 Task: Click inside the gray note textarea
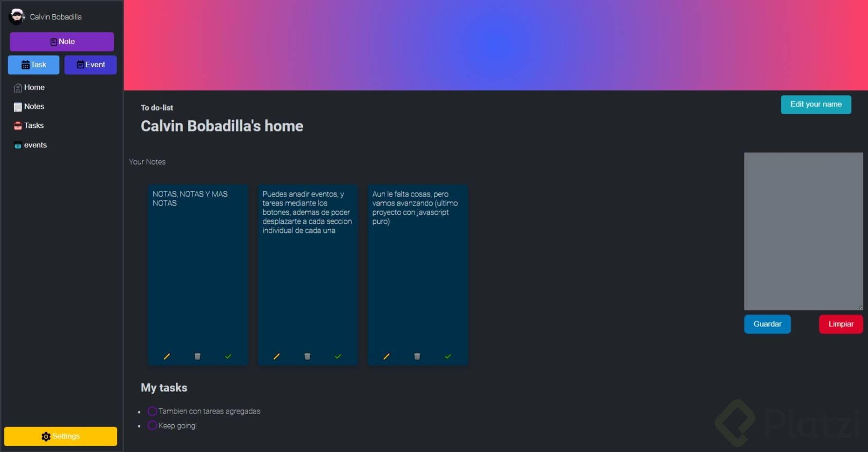(x=803, y=231)
